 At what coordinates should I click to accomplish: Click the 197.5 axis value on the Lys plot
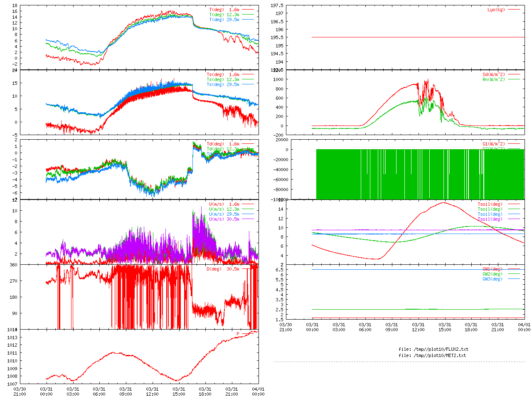[x=277, y=5]
